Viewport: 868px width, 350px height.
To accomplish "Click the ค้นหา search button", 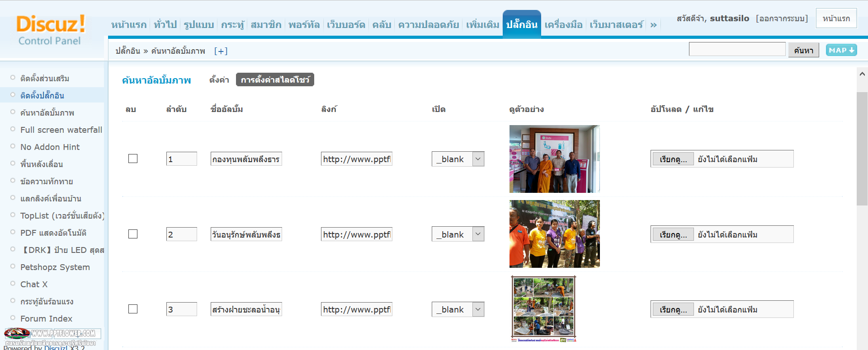I will click(x=803, y=50).
